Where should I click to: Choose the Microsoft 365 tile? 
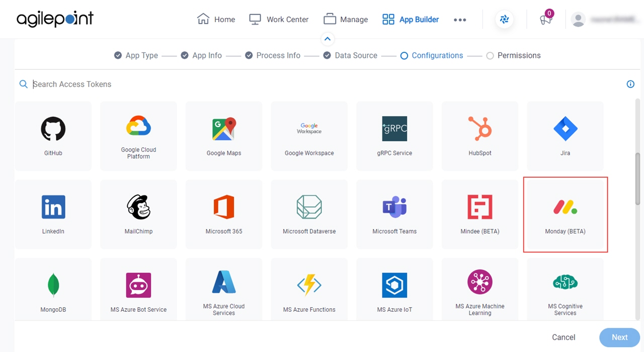[224, 214]
